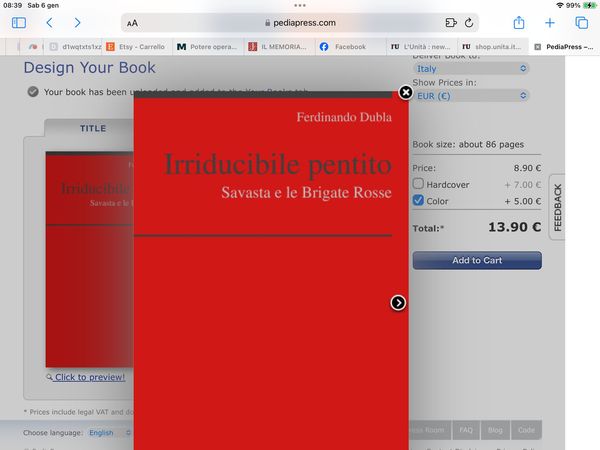The height and width of the screenshot is (450, 600).
Task: Close the book cover preview
Action: 406,92
